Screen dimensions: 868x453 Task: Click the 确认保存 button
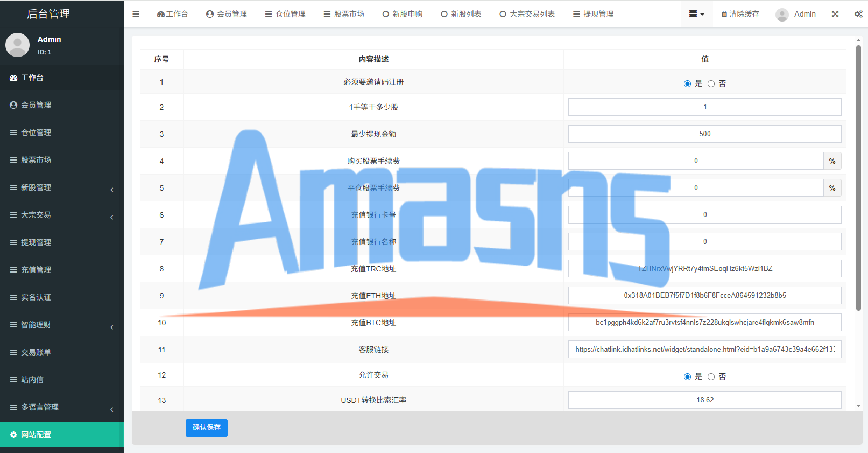(x=207, y=428)
